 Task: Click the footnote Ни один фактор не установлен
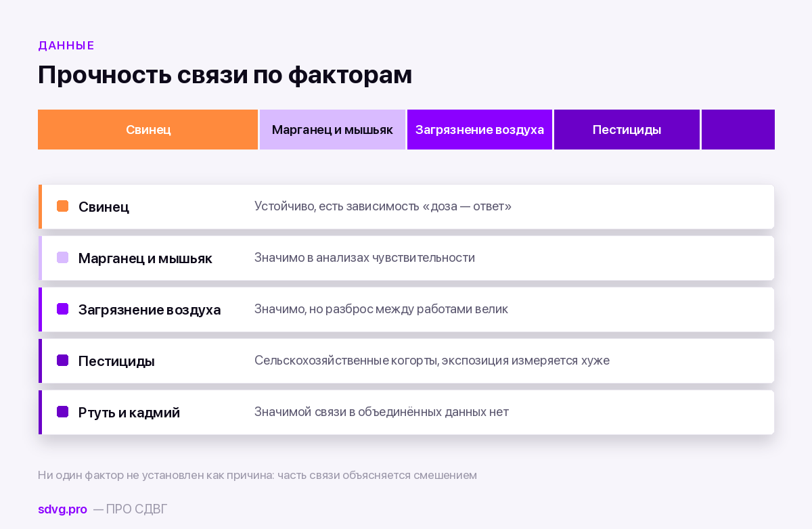(x=257, y=475)
